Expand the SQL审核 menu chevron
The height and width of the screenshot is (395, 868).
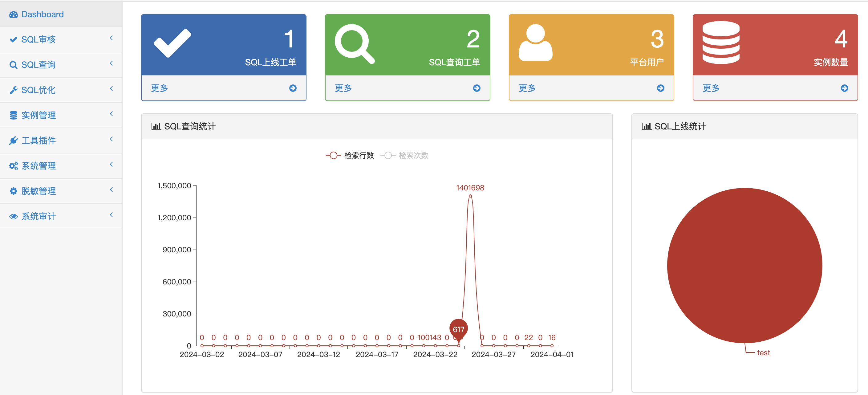(x=111, y=38)
